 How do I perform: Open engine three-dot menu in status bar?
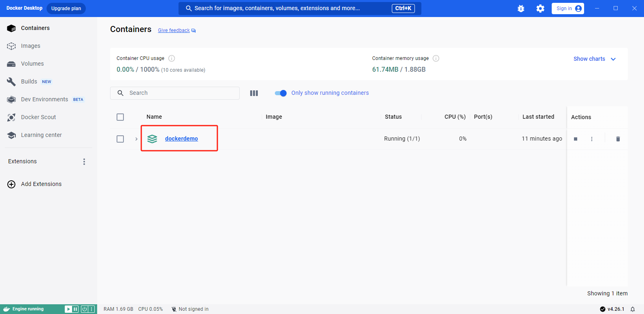click(x=92, y=309)
